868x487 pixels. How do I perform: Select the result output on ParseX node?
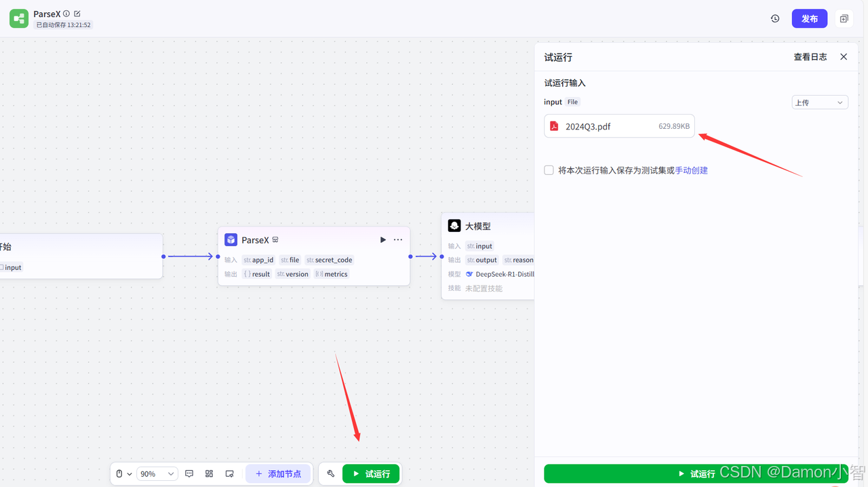pos(257,274)
